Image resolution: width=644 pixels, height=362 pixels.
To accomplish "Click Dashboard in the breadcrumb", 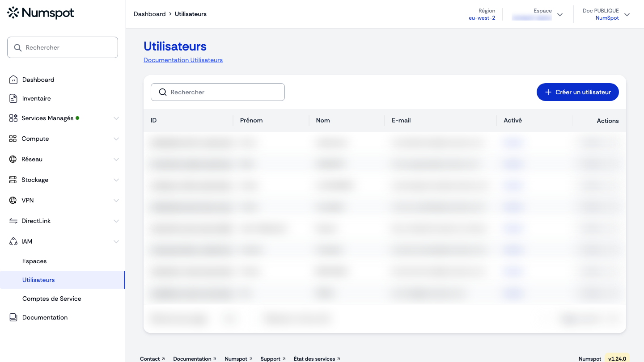I will click(150, 14).
